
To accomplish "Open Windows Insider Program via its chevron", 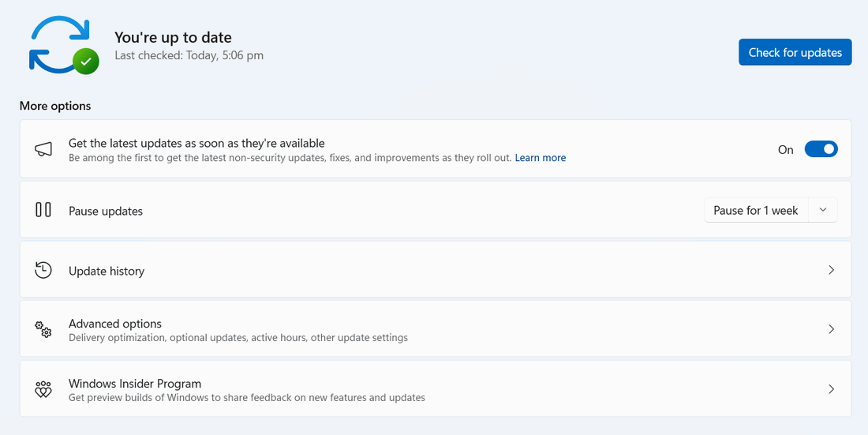I will pyautogui.click(x=831, y=389).
